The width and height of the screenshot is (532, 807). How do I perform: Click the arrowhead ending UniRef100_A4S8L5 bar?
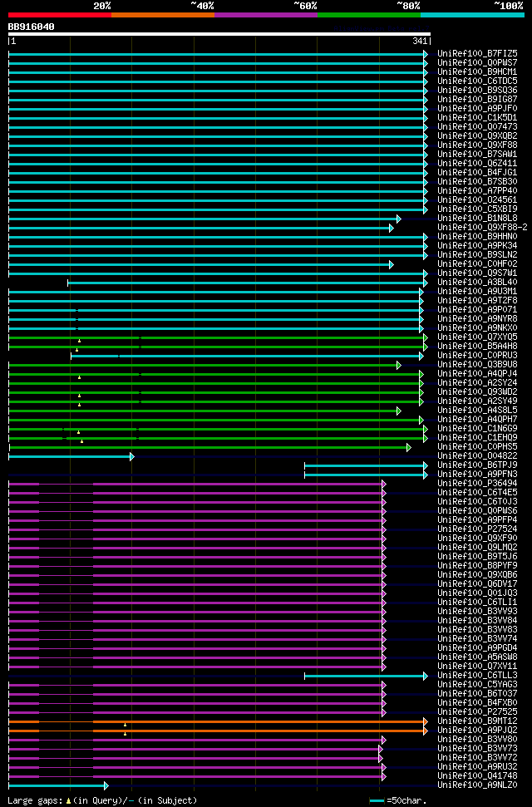[x=399, y=411]
